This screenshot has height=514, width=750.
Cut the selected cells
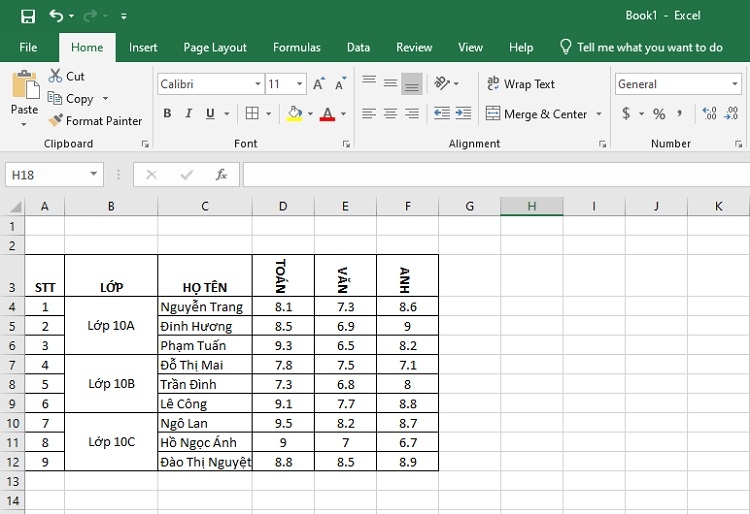point(66,77)
